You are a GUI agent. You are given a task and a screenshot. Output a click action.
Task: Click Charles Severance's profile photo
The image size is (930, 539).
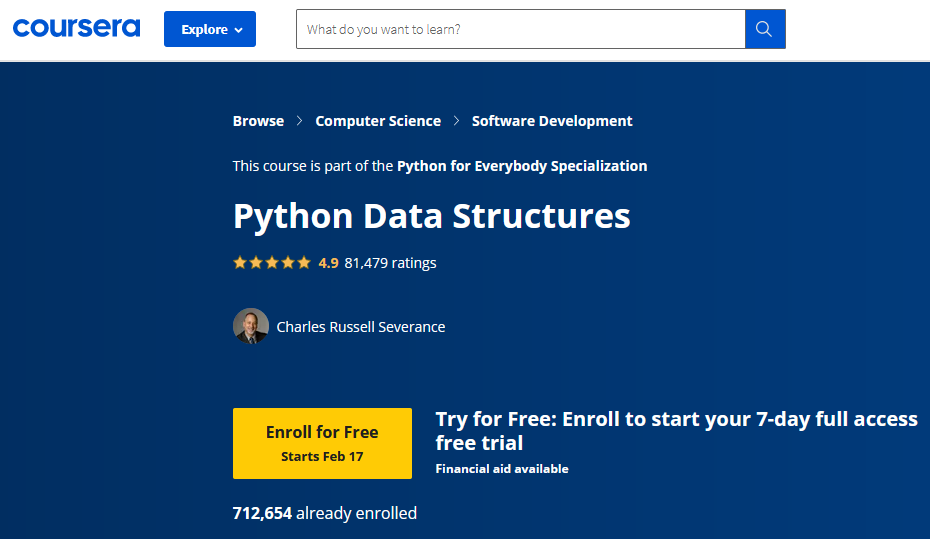tap(251, 326)
